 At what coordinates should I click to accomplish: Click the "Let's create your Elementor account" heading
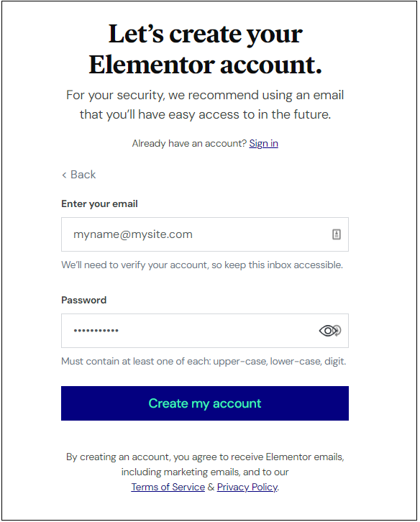205,49
